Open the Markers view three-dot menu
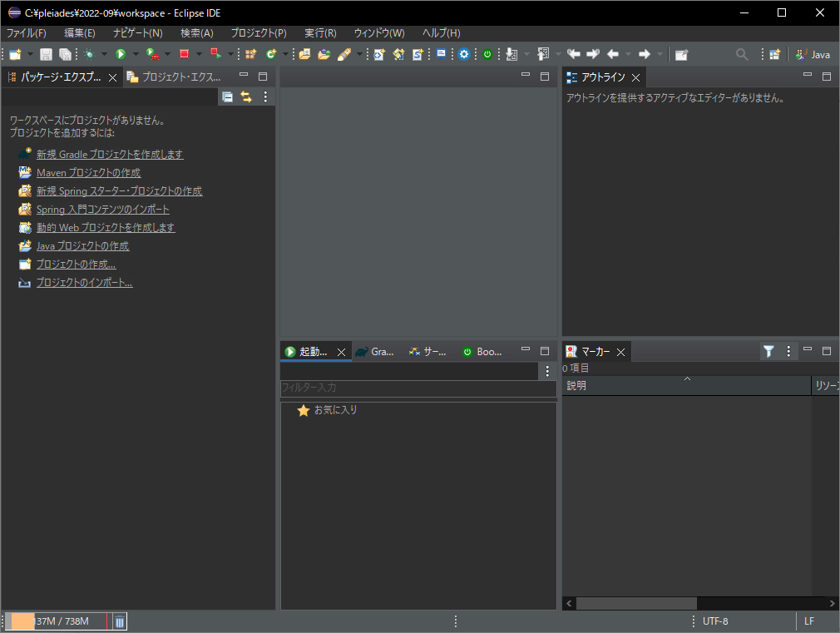Viewport: 840px width, 633px height. 788,352
